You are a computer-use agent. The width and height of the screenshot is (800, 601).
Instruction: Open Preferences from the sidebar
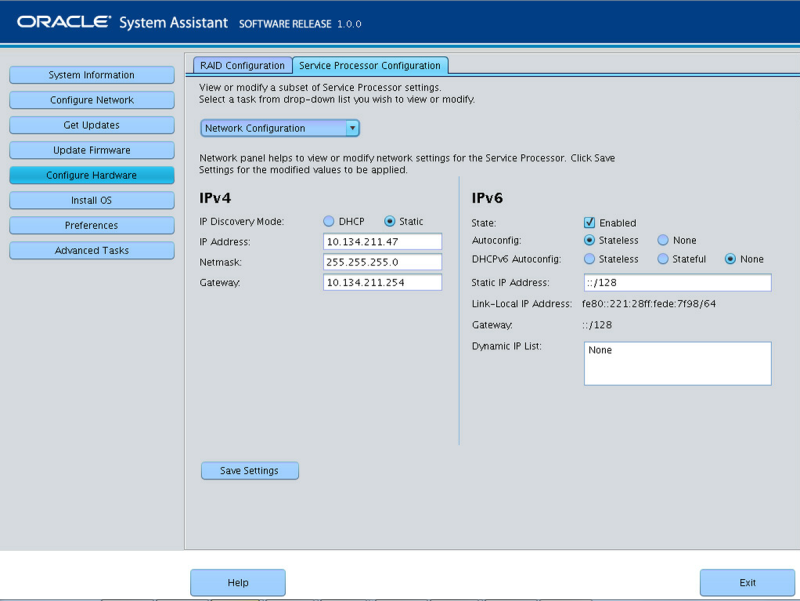(92, 225)
